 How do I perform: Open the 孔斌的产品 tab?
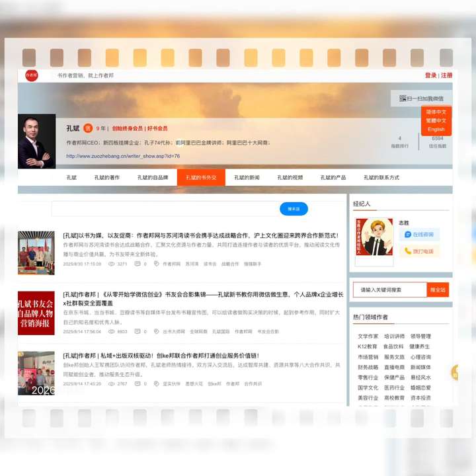coord(333,178)
